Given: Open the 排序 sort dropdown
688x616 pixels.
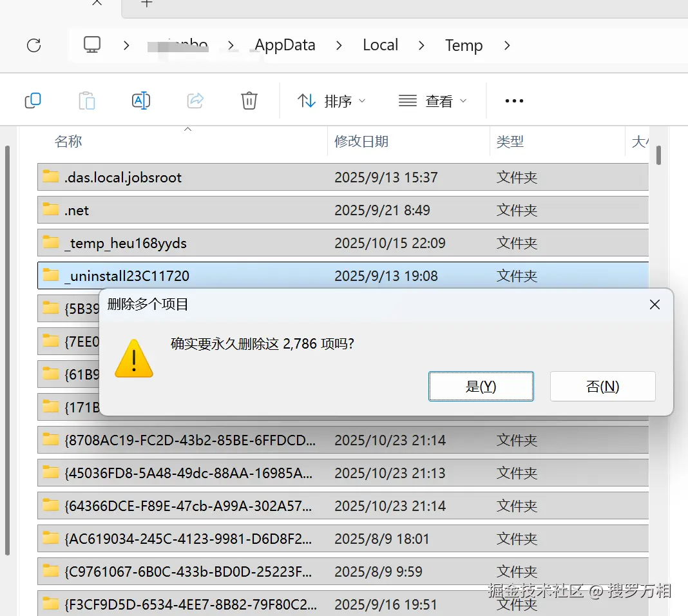Looking at the screenshot, I should tap(331, 101).
